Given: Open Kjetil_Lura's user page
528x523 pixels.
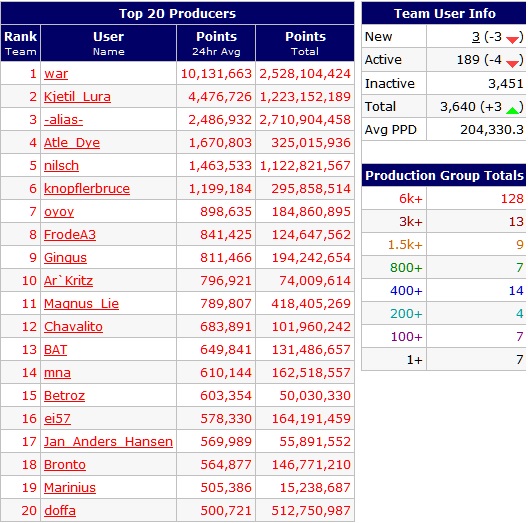Looking at the screenshot, I should [77, 97].
